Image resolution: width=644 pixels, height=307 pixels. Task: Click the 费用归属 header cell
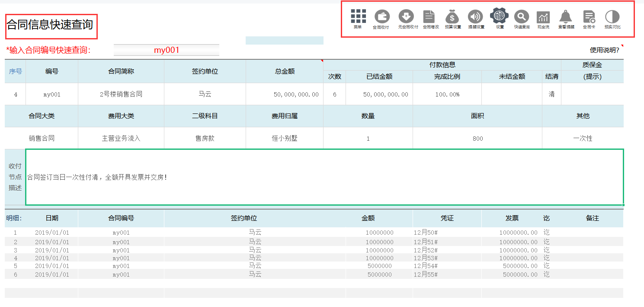tap(285, 116)
